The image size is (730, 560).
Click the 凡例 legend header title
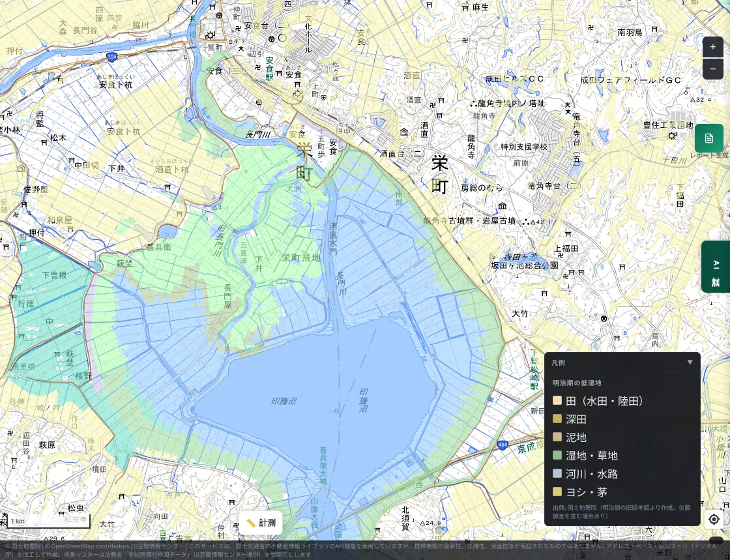(558, 362)
